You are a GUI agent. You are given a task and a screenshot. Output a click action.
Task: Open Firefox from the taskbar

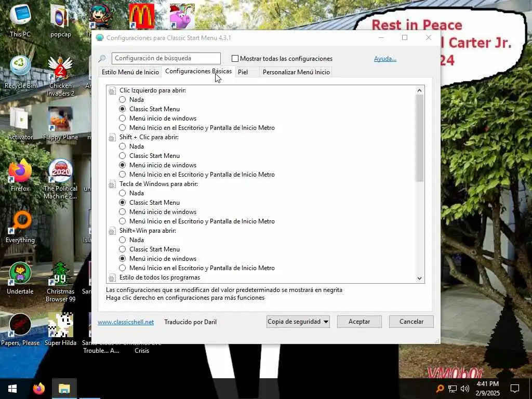point(39,389)
